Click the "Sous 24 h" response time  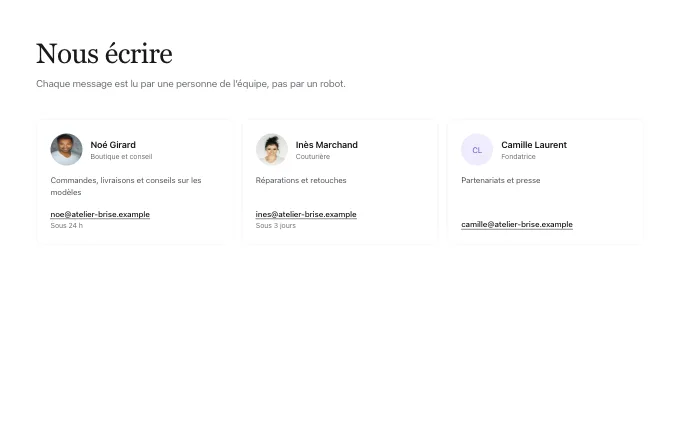tap(66, 226)
